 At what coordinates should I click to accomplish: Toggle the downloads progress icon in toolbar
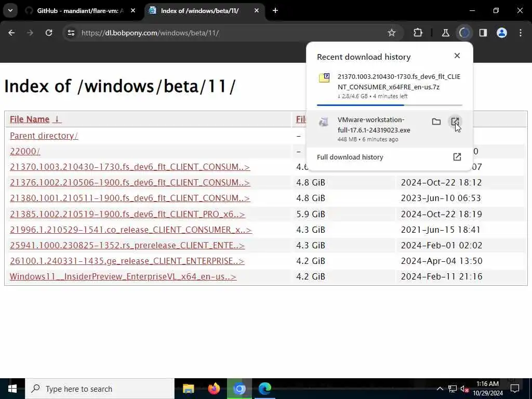[x=464, y=33]
